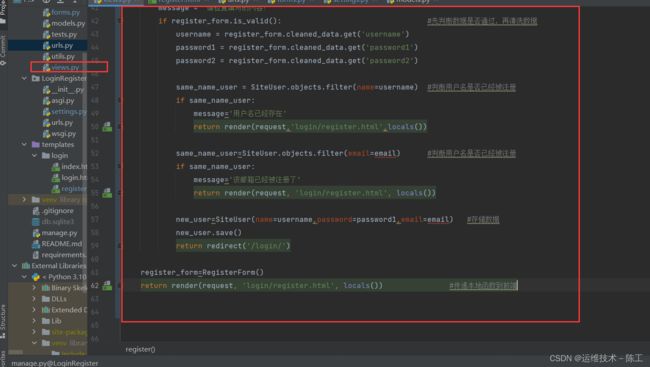The image size is (650, 367).
Task: Expand the site-packages folder
Action: [x=34, y=332]
